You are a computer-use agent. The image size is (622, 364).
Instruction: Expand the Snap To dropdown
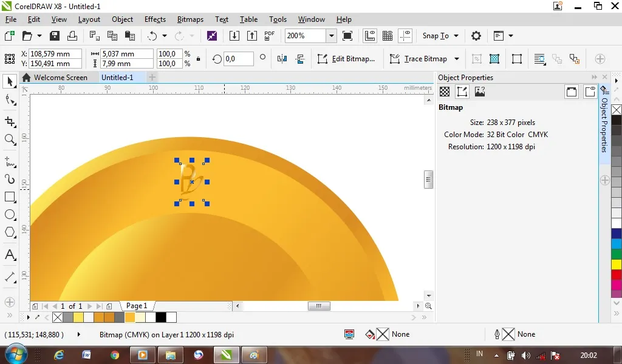456,36
